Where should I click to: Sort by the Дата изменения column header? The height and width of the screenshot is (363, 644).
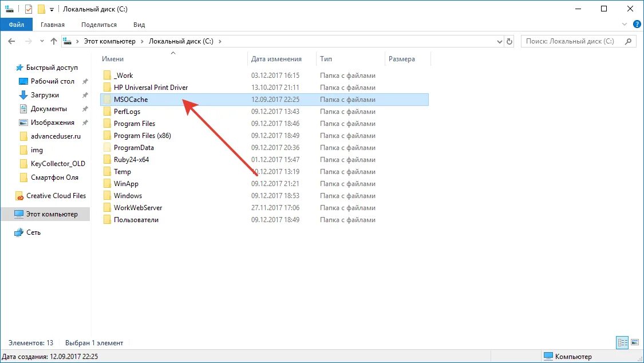coord(282,59)
